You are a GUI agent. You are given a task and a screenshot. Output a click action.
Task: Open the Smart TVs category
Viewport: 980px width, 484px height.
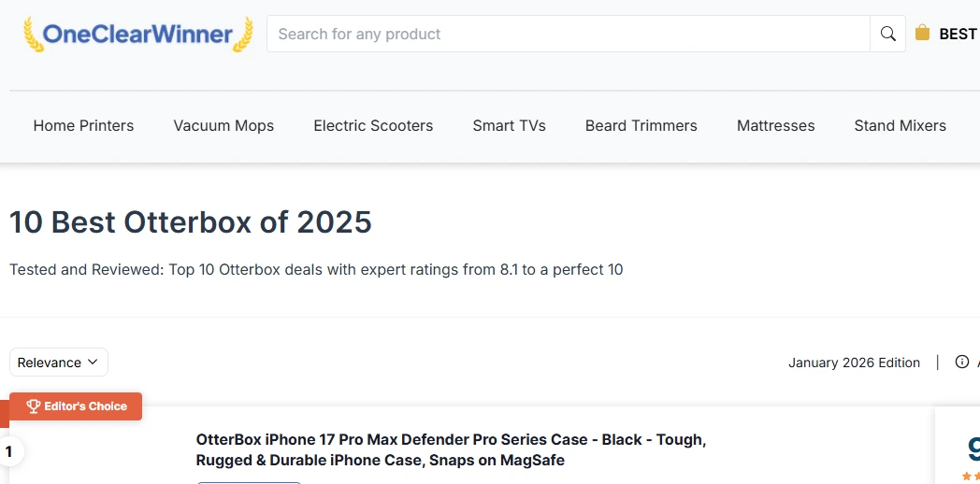pyautogui.click(x=509, y=126)
